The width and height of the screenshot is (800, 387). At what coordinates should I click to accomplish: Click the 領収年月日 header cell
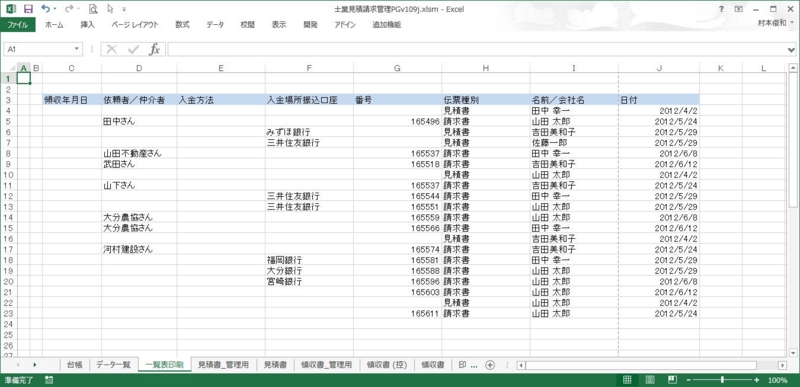(x=72, y=100)
